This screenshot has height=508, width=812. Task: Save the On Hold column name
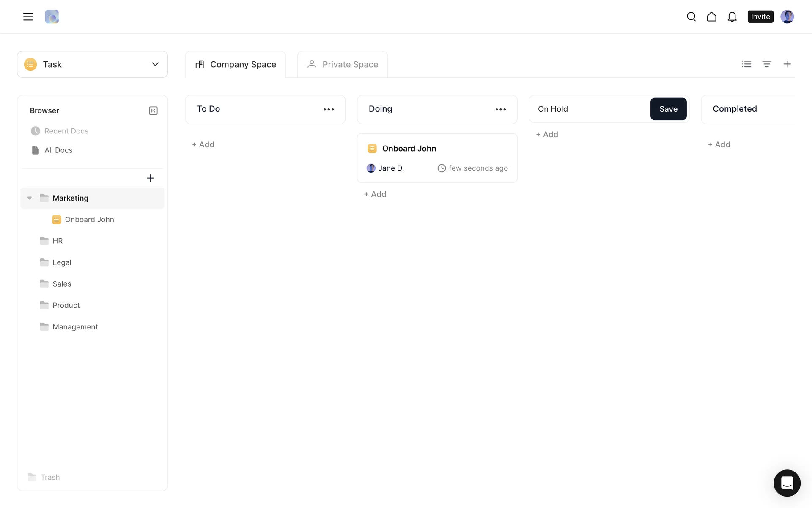tap(668, 109)
